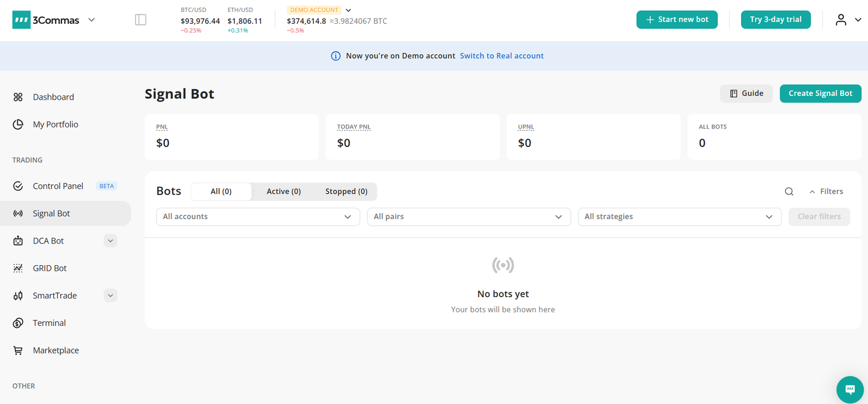Open the live chat support bubble
The height and width of the screenshot is (404, 868).
(x=850, y=389)
